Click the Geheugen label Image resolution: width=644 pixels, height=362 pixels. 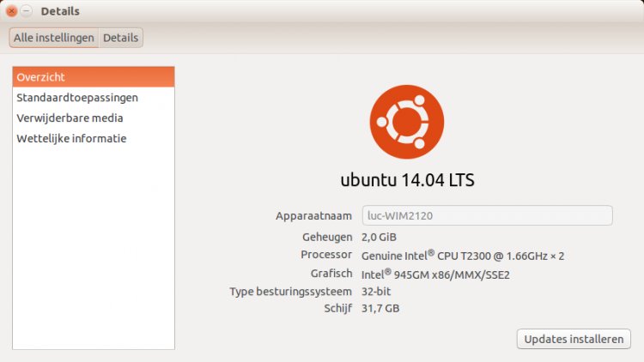[327, 238]
